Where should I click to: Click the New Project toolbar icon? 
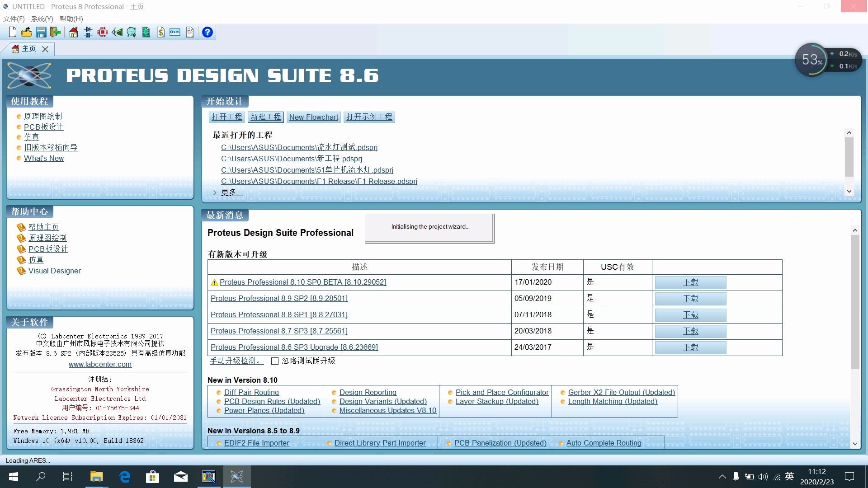tap(13, 32)
